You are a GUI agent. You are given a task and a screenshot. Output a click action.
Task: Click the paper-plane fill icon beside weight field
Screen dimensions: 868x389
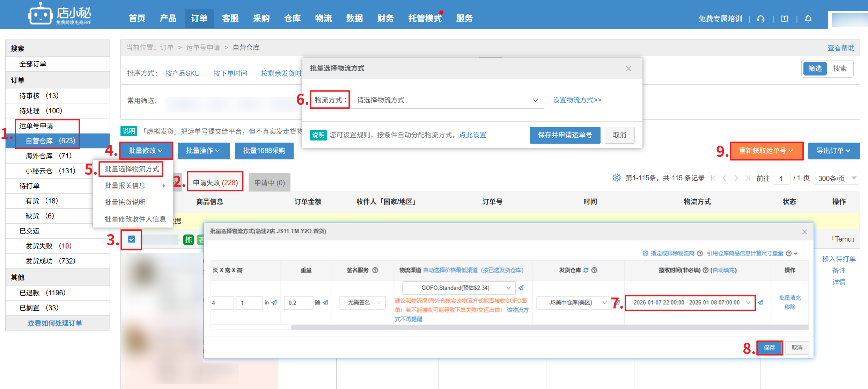pyautogui.click(x=325, y=303)
